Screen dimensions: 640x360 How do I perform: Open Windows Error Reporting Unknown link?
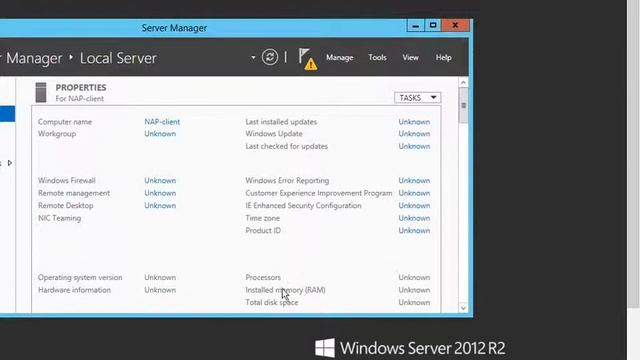[x=414, y=180]
